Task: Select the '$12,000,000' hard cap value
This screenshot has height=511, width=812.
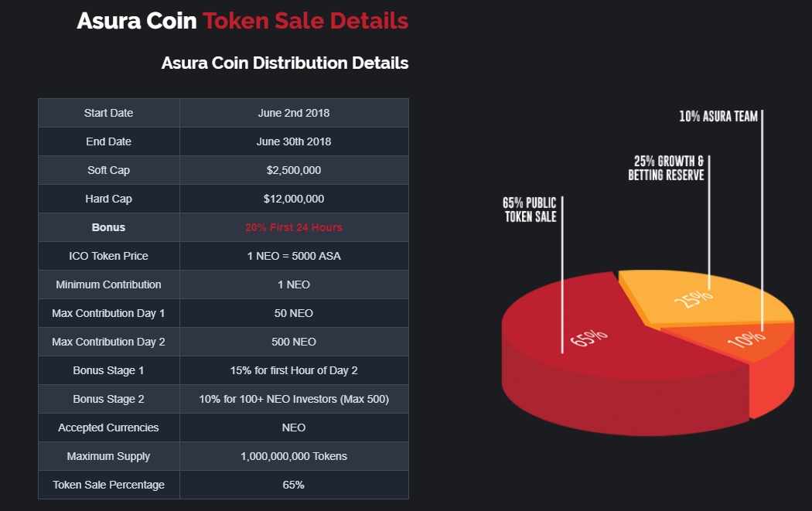Action: pyautogui.click(x=294, y=199)
